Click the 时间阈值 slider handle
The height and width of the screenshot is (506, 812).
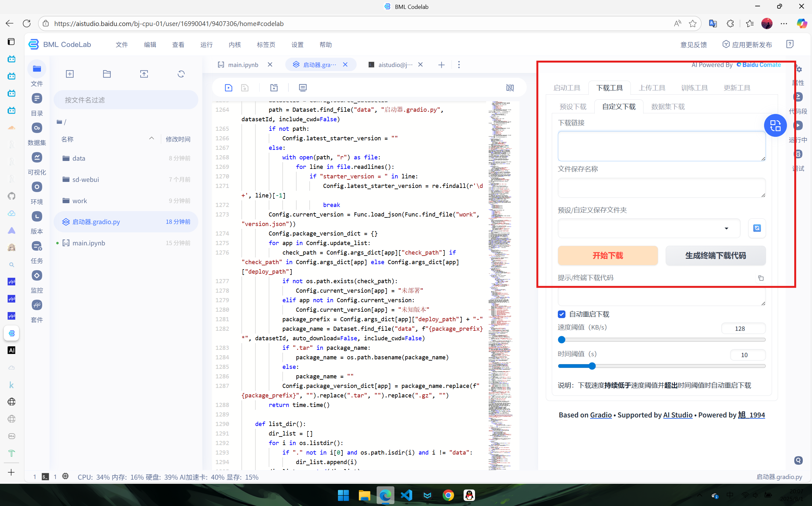[592, 366]
